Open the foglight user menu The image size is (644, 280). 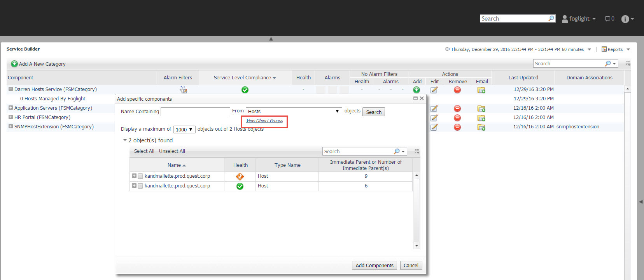pos(579,19)
